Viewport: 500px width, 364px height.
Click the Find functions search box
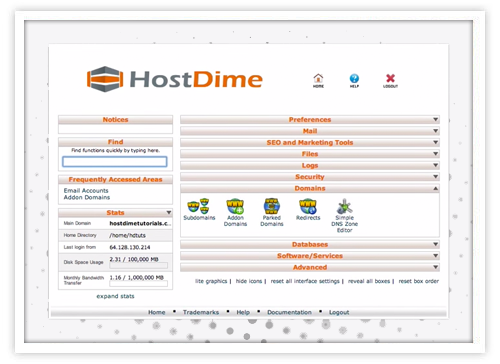[115, 162]
